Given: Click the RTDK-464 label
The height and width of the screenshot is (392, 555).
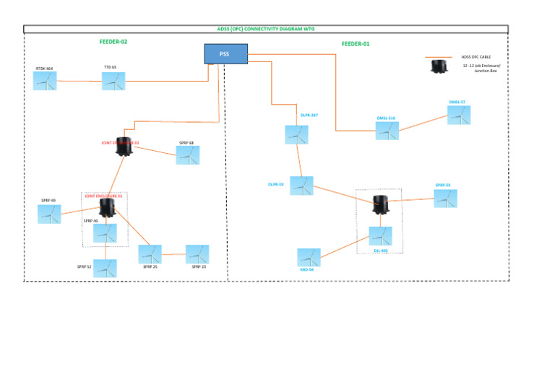Looking at the screenshot, I should 44,69.
